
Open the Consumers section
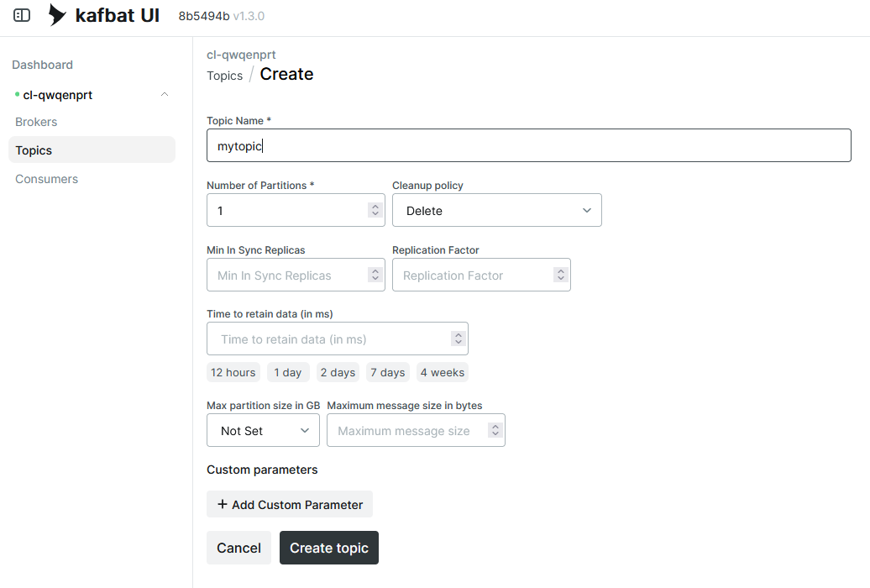[x=46, y=178]
